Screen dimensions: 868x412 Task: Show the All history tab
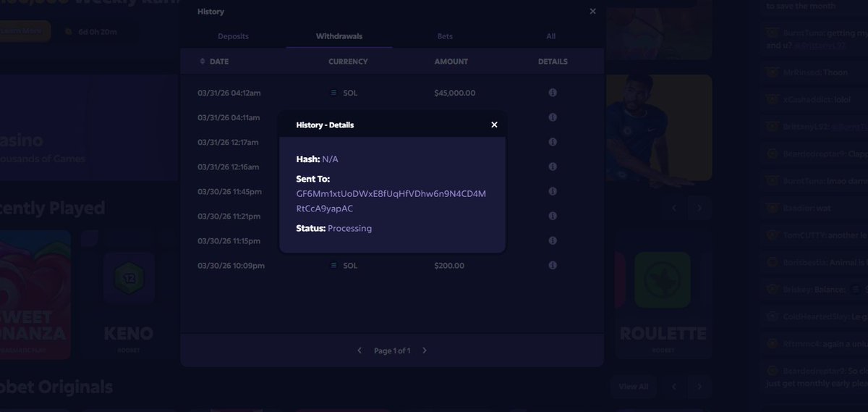tap(551, 36)
